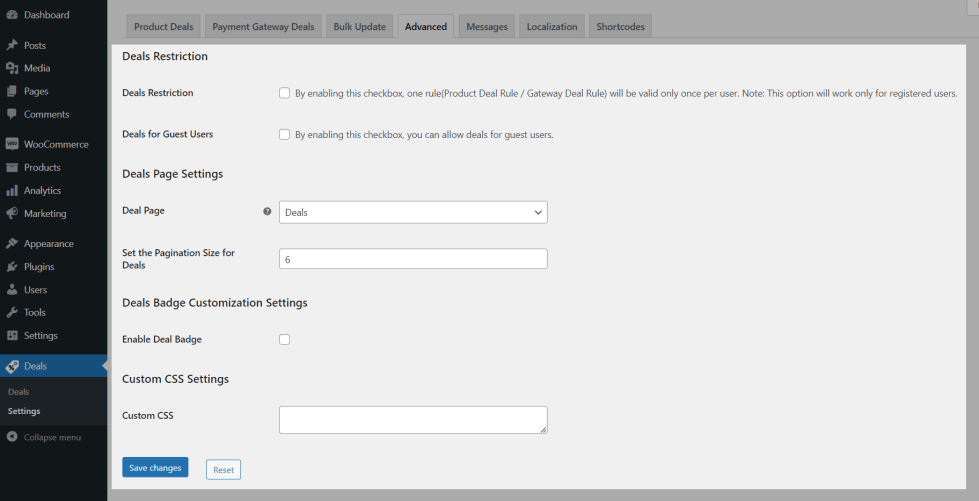Click the Pages icon in sidebar
Screen dimensions: 979x501
pos(12,91)
